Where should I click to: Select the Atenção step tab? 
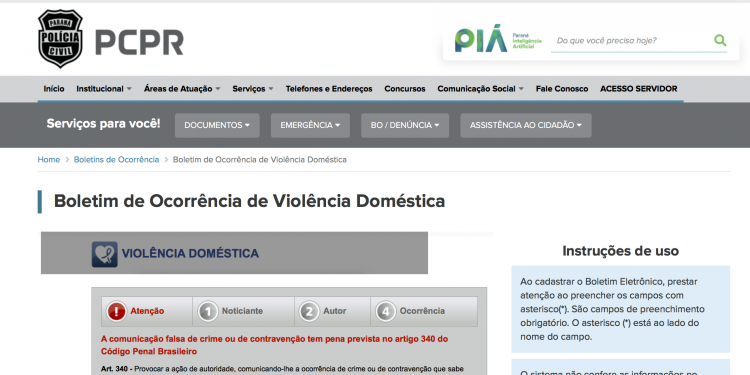click(147, 311)
